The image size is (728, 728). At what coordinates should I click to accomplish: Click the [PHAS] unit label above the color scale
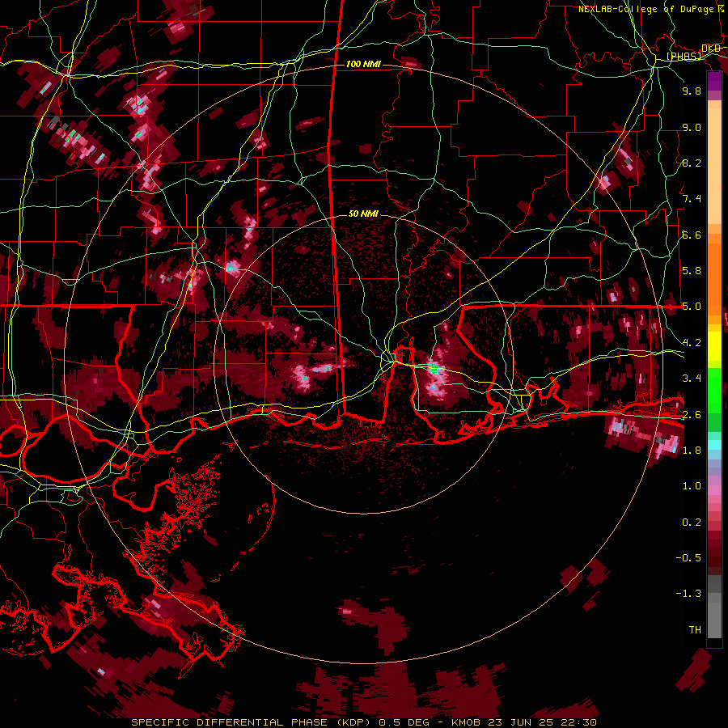684,56
